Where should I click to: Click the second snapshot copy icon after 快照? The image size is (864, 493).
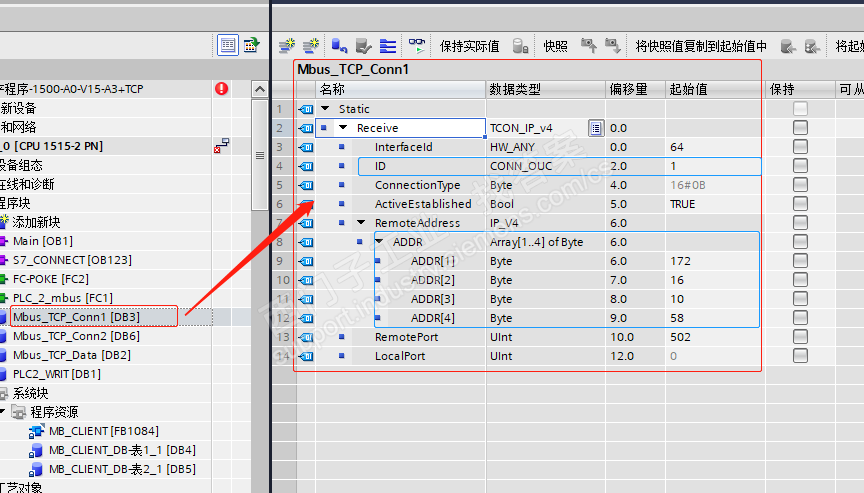pos(613,46)
